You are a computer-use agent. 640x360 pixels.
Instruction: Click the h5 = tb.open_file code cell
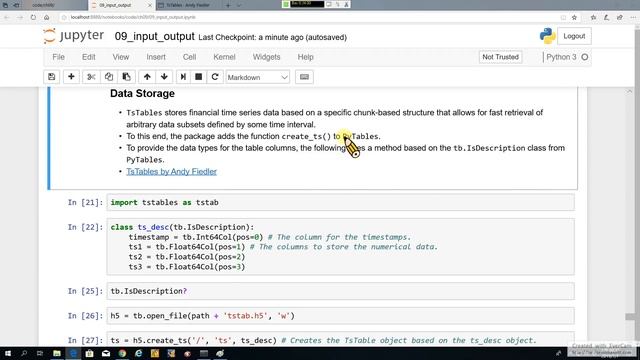[x=340, y=316]
